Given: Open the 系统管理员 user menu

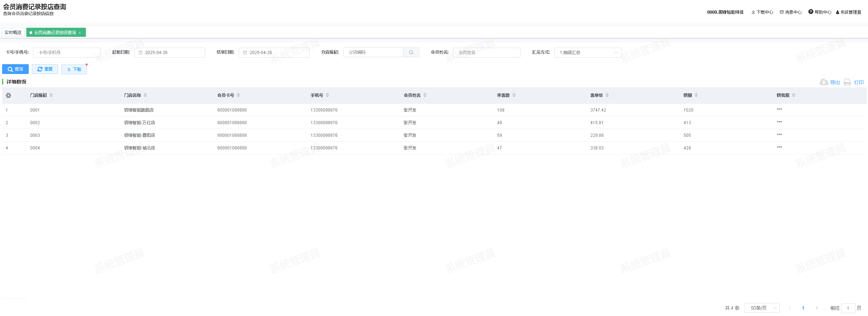Looking at the screenshot, I should [848, 12].
